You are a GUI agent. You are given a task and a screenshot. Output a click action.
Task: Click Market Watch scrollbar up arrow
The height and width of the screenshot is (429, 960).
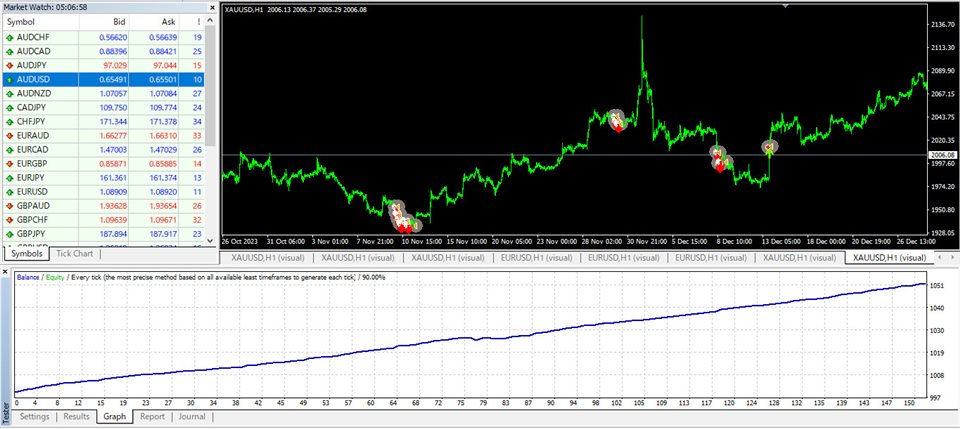click(211, 21)
